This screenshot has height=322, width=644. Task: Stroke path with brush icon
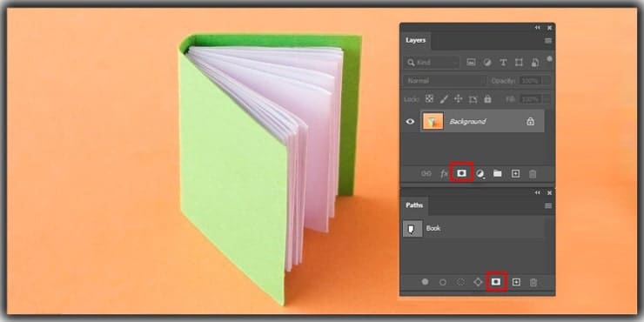(443, 282)
